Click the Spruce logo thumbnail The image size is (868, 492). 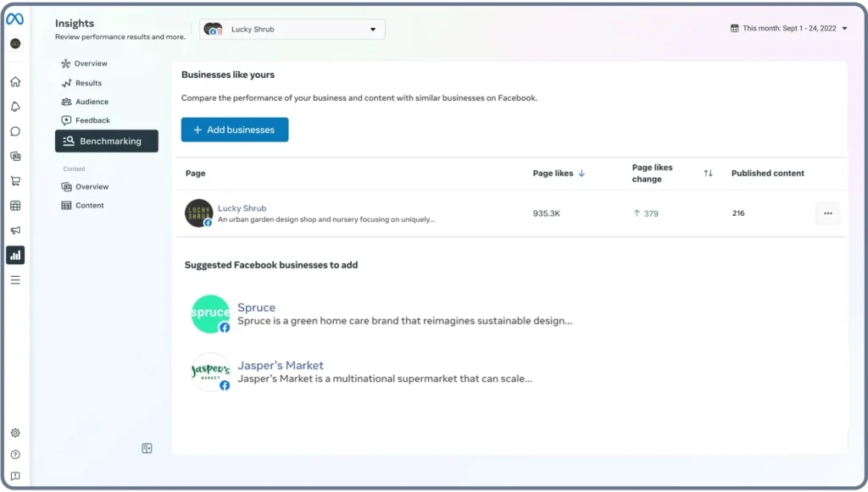tap(210, 314)
